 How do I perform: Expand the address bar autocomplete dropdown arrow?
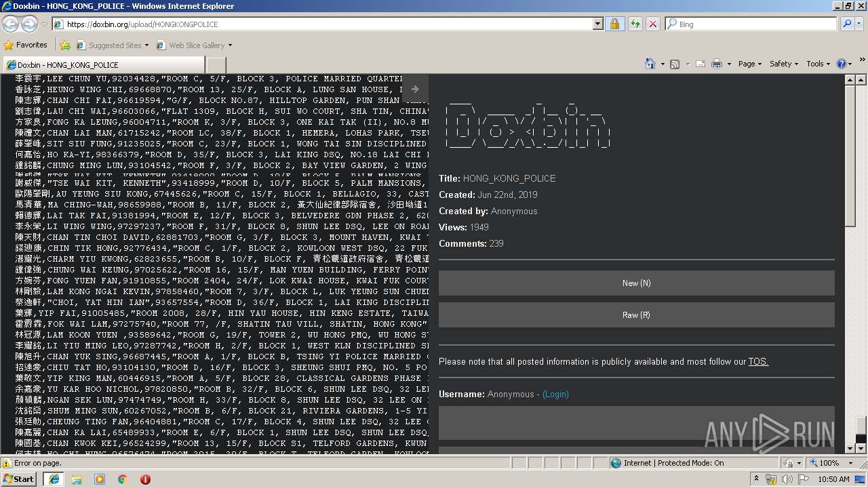click(x=597, y=24)
